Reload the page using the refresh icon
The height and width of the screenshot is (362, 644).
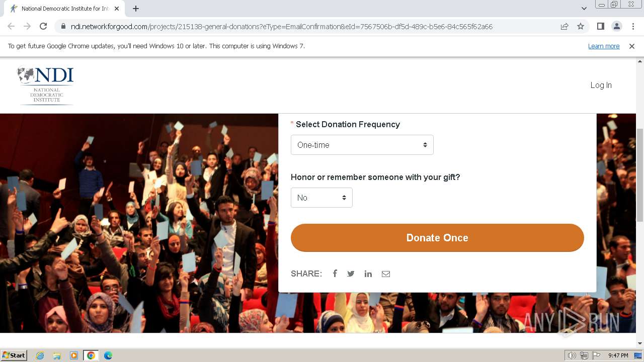click(x=43, y=26)
